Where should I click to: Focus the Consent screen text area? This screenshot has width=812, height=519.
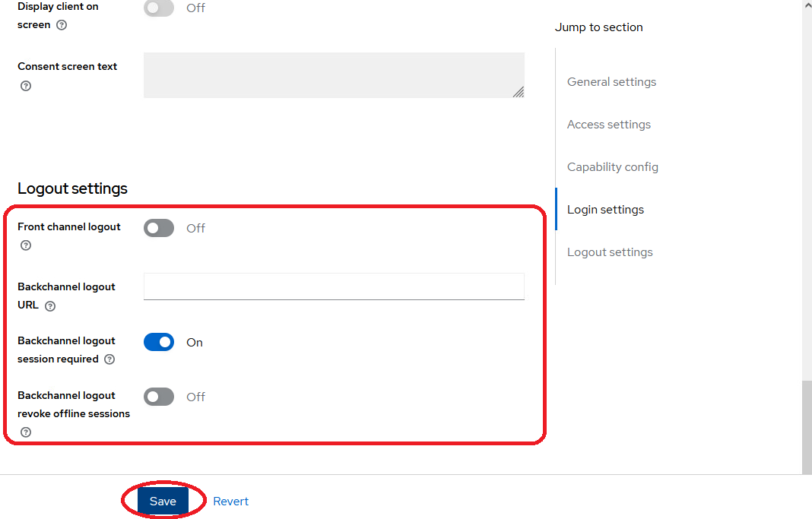pos(333,74)
